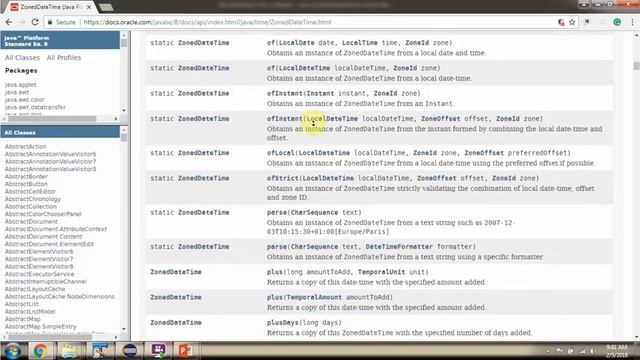Open the AbstractList class
Screen dimensions: 640x360
point(22,304)
